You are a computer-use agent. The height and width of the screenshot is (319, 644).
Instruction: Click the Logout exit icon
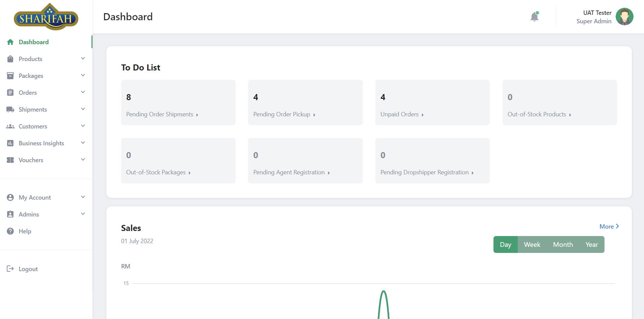[x=10, y=269]
